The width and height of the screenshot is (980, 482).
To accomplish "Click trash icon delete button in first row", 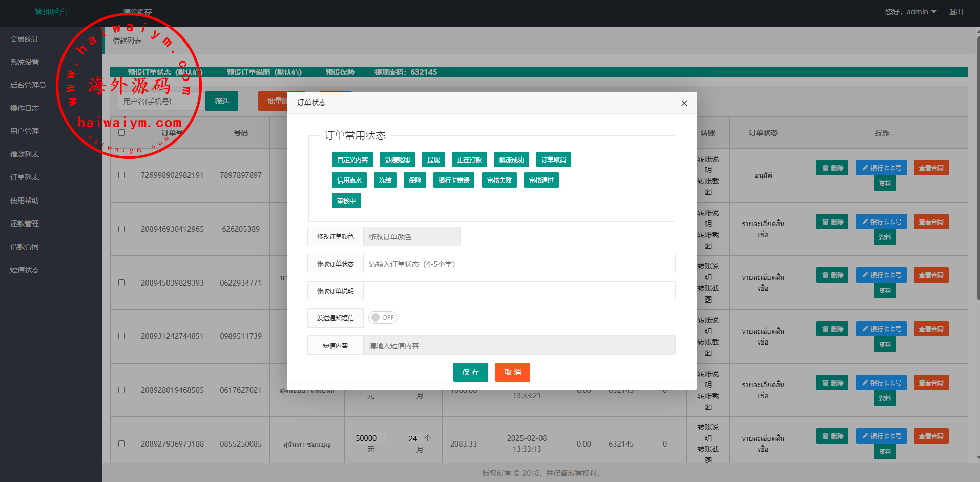I will click(x=832, y=168).
